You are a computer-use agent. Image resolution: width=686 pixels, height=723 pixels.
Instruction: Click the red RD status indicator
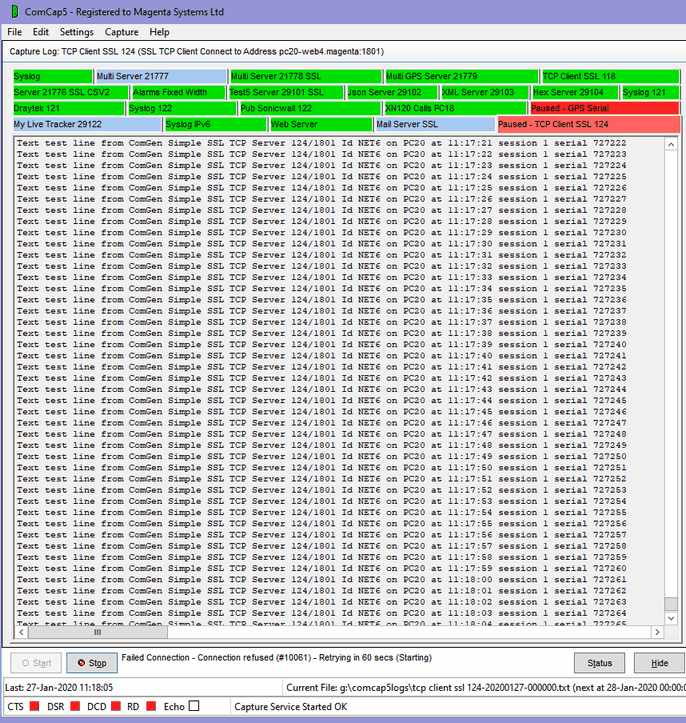(x=151, y=707)
